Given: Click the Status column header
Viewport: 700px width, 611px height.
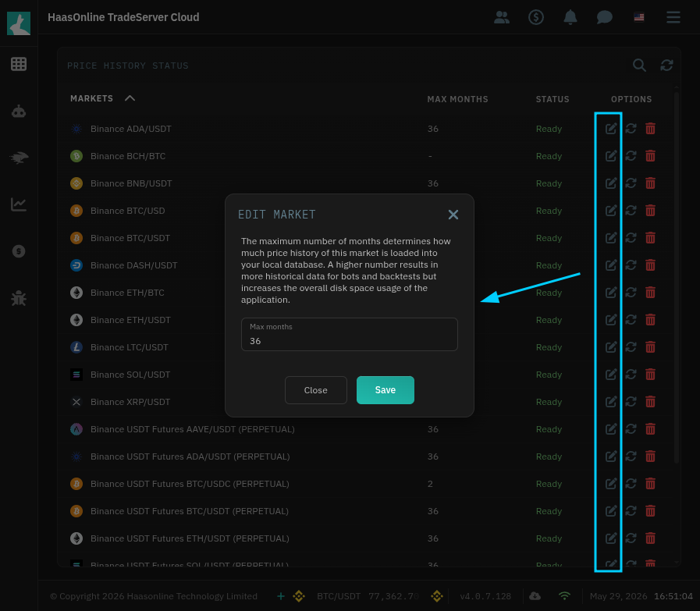Looking at the screenshot, I should tap(553, 99).
